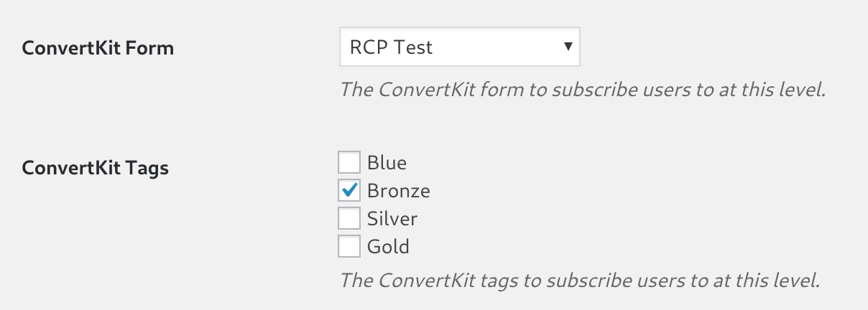The image size is (868, 310).
Task: Select the empty box beside Silver
Action: point(349,218)
